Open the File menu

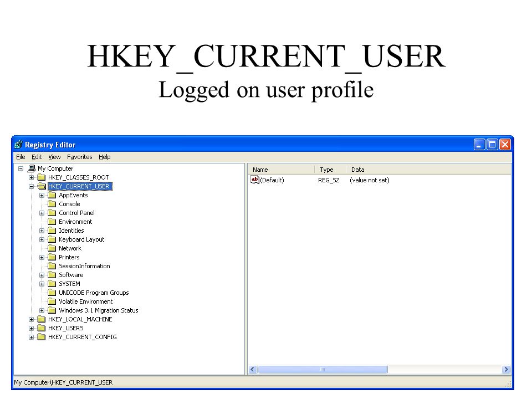coord(21,157)
